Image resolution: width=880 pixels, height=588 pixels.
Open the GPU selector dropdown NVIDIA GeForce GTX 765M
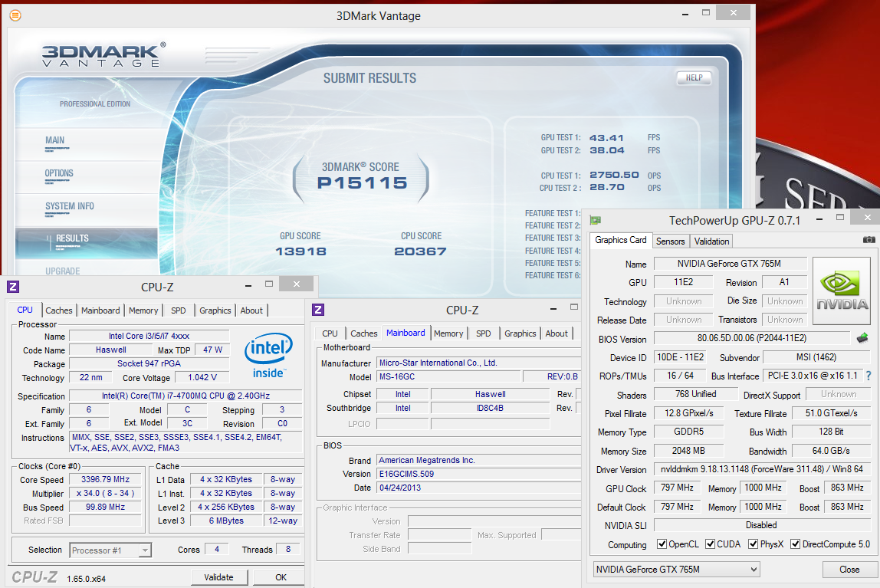click(676, 570)
